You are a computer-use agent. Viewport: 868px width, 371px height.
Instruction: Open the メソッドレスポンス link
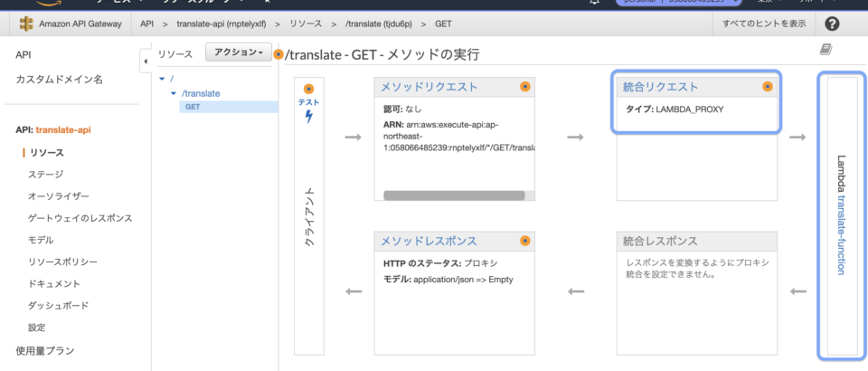coord(429,241)
